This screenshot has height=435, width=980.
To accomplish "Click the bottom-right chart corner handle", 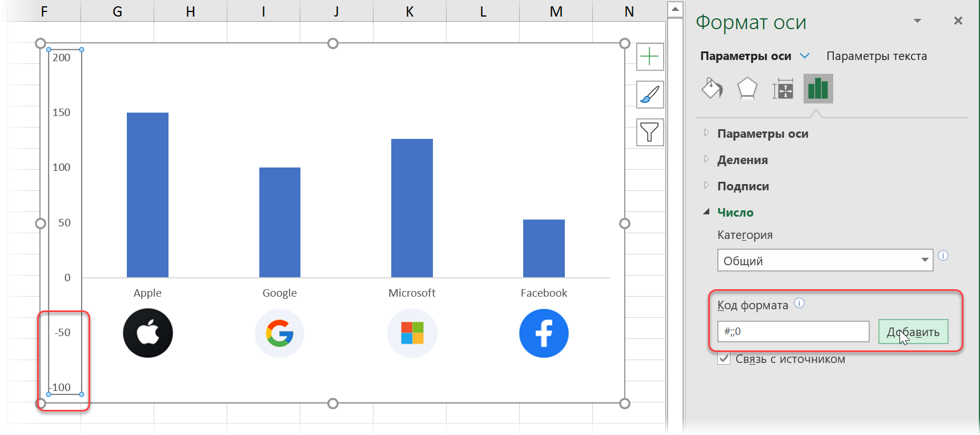I will pyautogui.click(x=625, y=404).
